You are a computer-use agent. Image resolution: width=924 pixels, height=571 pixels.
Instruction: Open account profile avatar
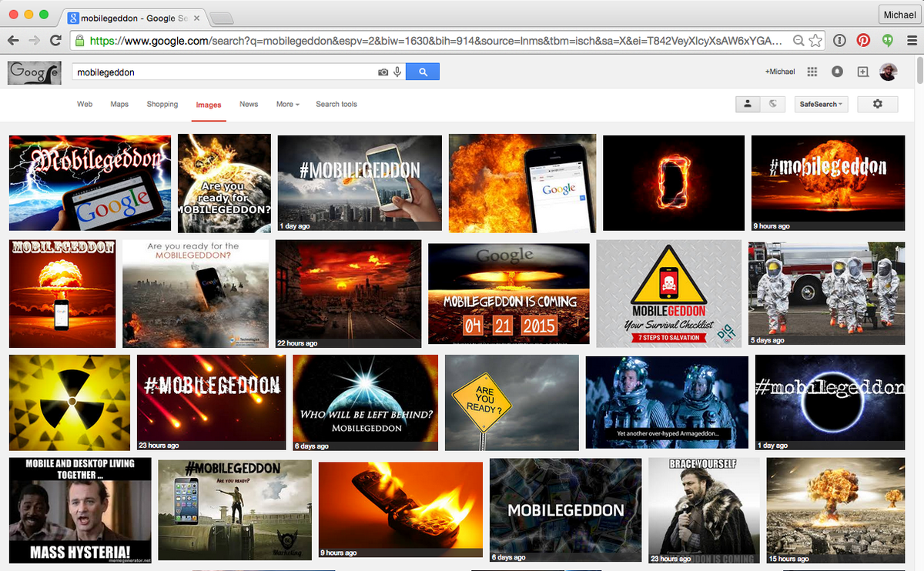pyautogui.click(x=888, y=72)
